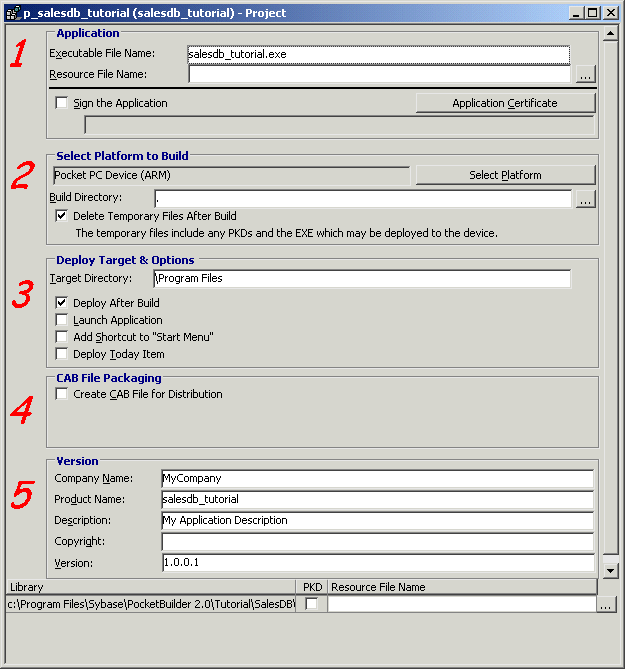
Task: Uncheck Delete Temporary Files After Build
Action: (61, 216)
